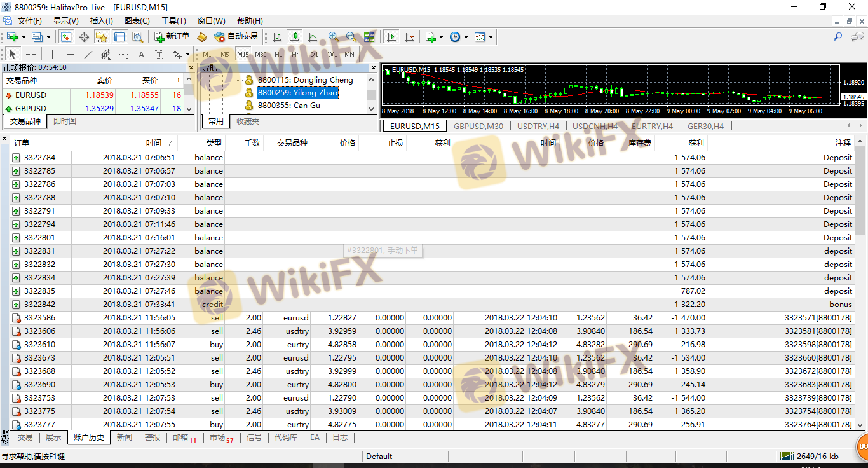Screen dimensions: 868x468
Task: Zoom in on the chart with magnifier icon
Action: click(x=333, y=37)
